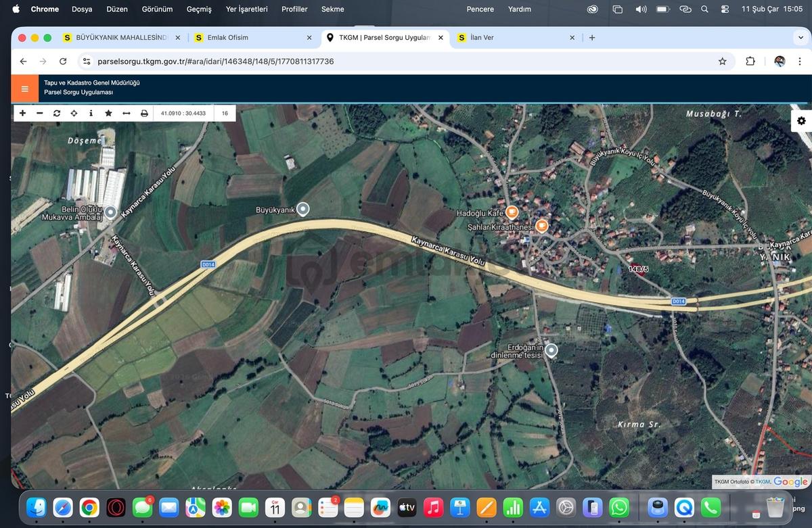Click Erdoğan'ın dinlenme tesisi pin
Screen dimensions: 812x528
[x=551, y=350]
